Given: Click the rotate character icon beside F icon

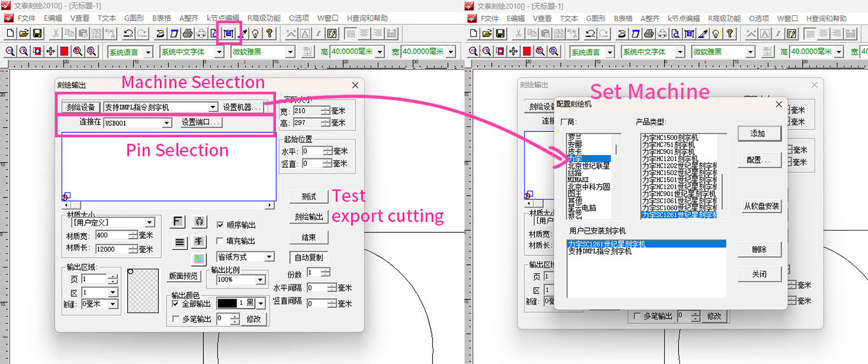Looking at the screenshot, I should click(199, 222).
